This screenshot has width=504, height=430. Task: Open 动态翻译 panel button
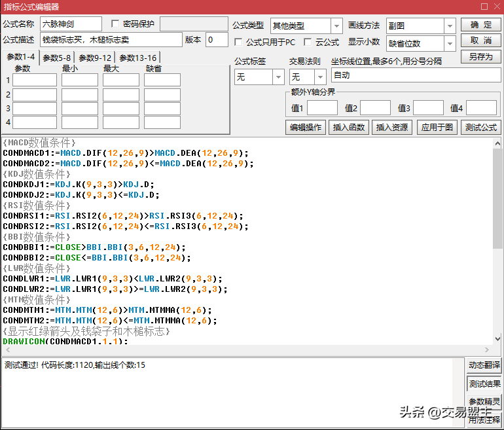[484, 365]
